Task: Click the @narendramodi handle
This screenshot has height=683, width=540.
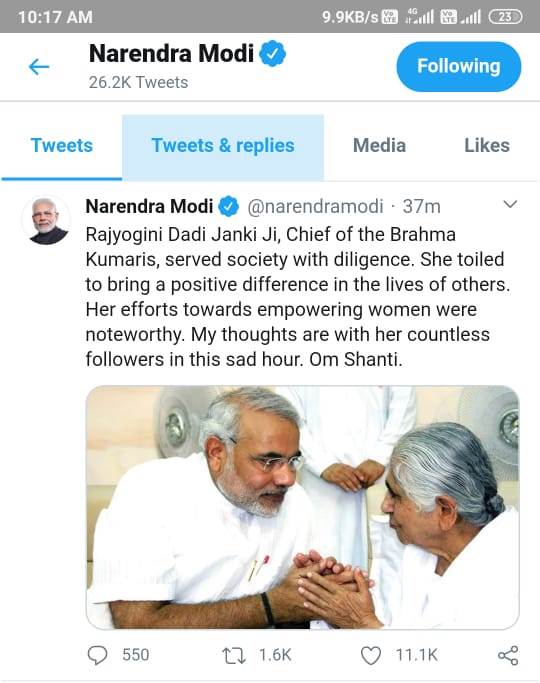Action: coord(315,206)
